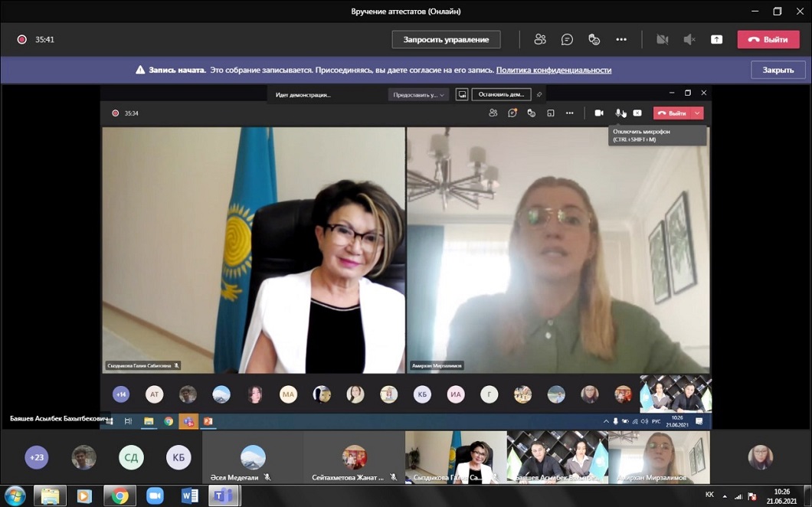The height and width of the screenshot is (507, 812).
Task: Open the meeting chat in the top toolbar
Action: (x=567, y=40)
